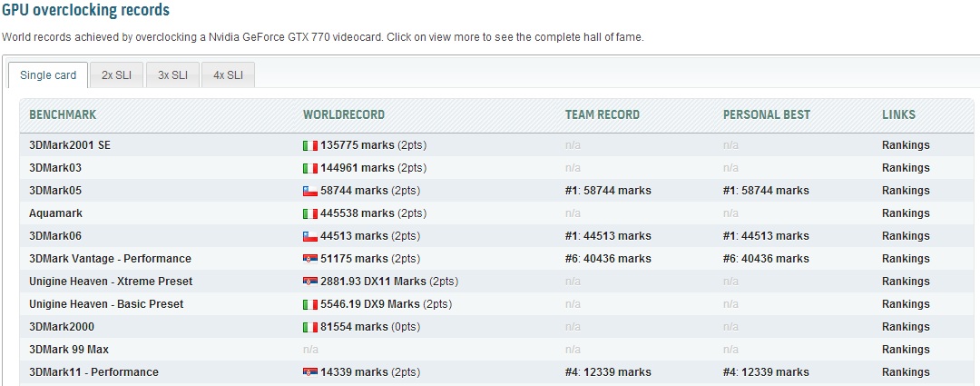The width and height of the screenshot is (980, 386).
Task: Click the Serbia flag in the Heaven Xtreme Preset row
Action: [x=310, y=282]
